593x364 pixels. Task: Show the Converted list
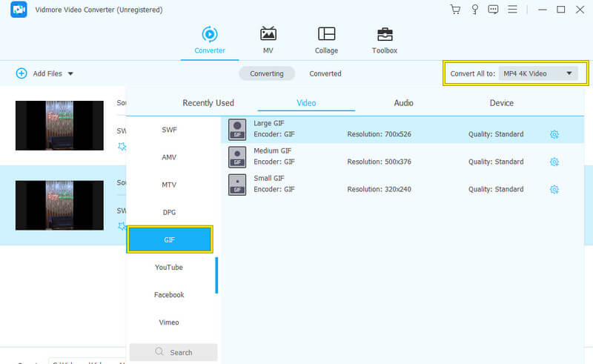(325, 73)
